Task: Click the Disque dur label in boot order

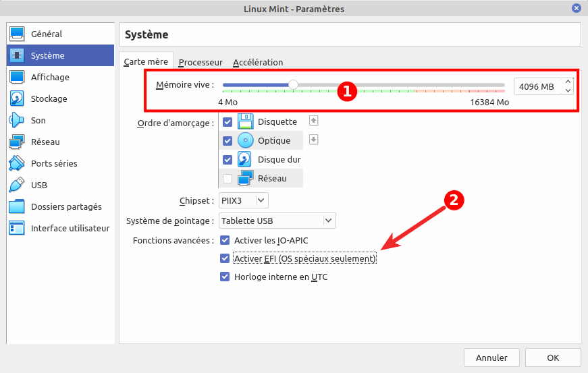Action: (x=279, y=160)
